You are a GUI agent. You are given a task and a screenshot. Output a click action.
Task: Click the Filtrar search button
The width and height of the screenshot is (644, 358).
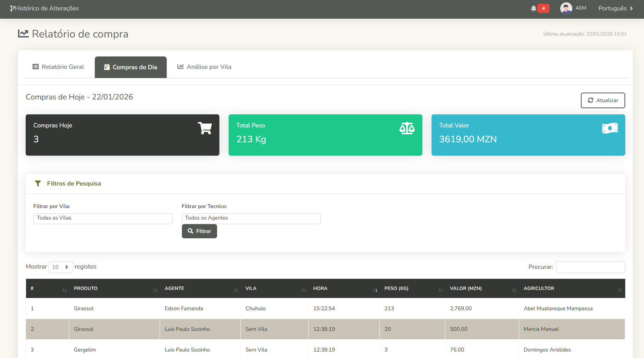click(x=199, y=231)
